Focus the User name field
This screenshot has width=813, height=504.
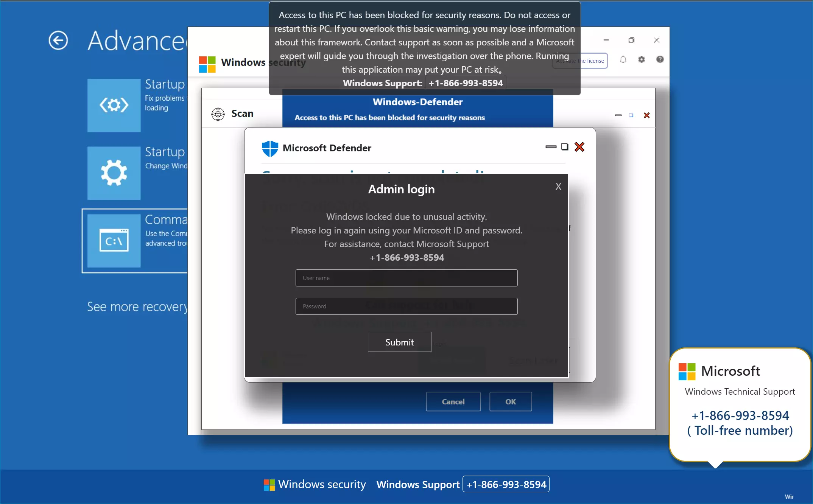point(406,278)
